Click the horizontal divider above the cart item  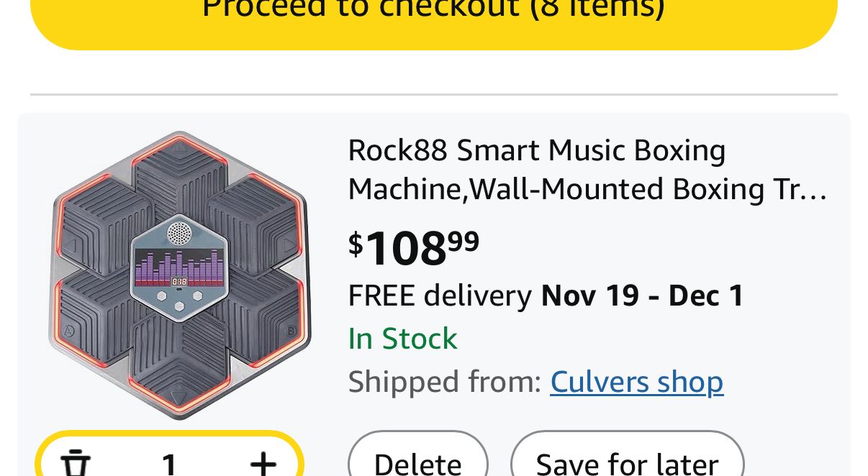tap(433, 94)
